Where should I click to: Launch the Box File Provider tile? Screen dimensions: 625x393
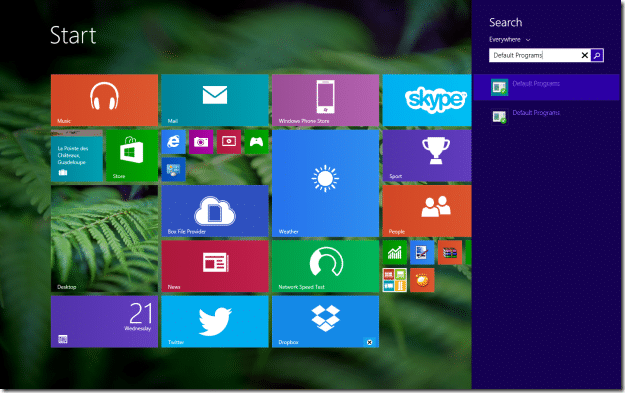(215, 211)
